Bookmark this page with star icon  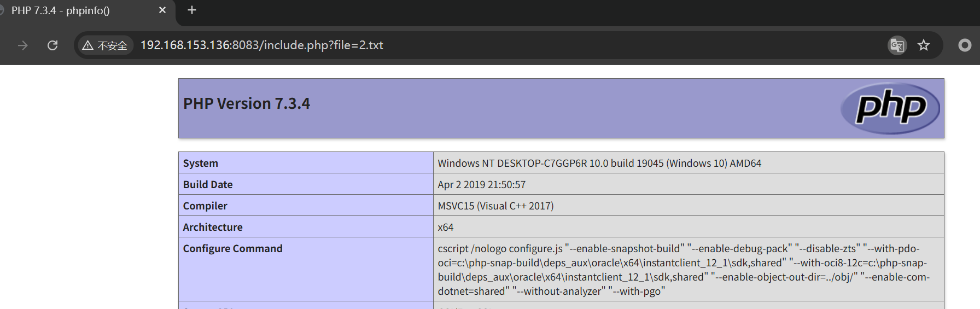point(924,45)
